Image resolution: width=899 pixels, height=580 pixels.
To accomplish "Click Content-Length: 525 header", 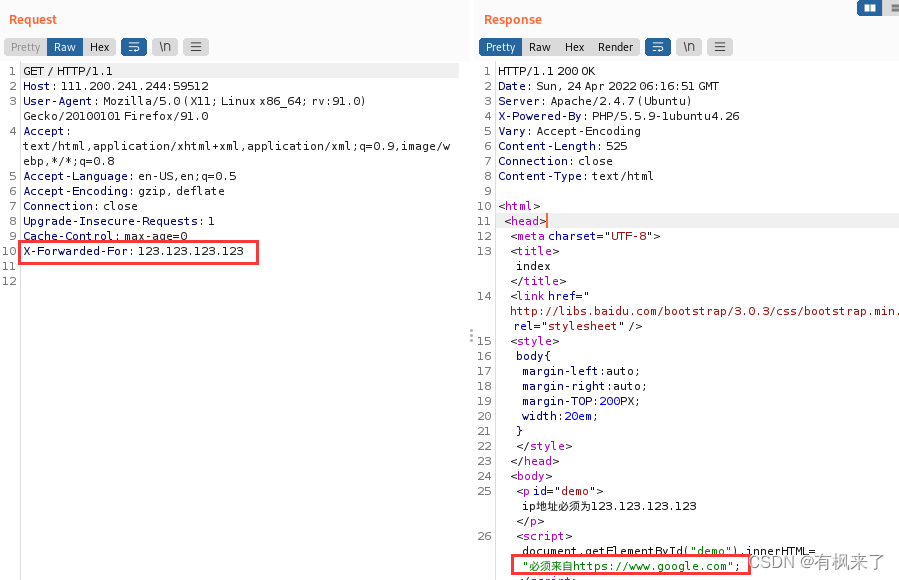I will point(562,146).
